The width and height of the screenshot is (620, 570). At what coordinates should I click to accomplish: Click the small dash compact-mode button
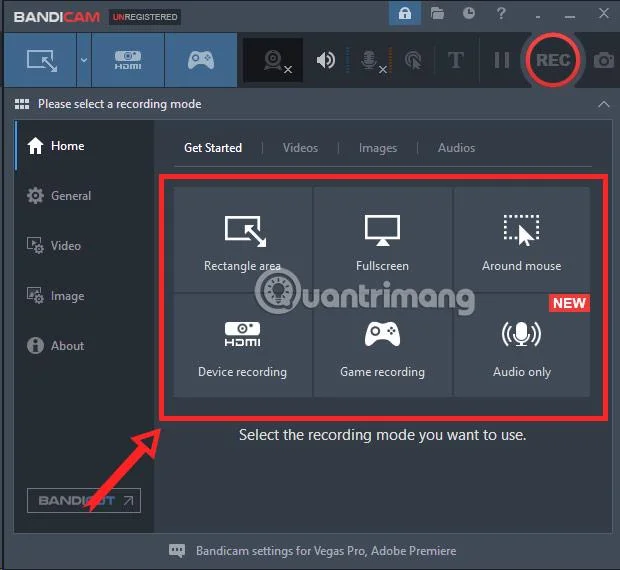(x=538, y=17)
